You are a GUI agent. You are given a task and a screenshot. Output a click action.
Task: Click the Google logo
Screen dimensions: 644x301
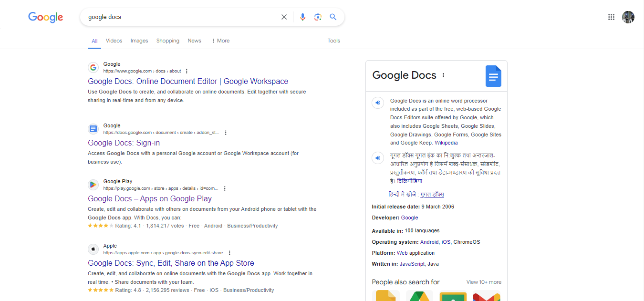tap(45, 17)
